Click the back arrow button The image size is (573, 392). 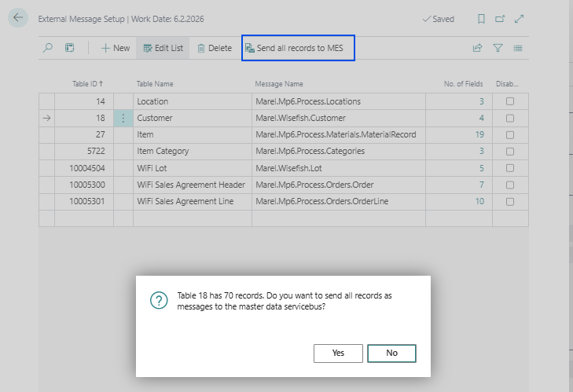pos(18,18)
